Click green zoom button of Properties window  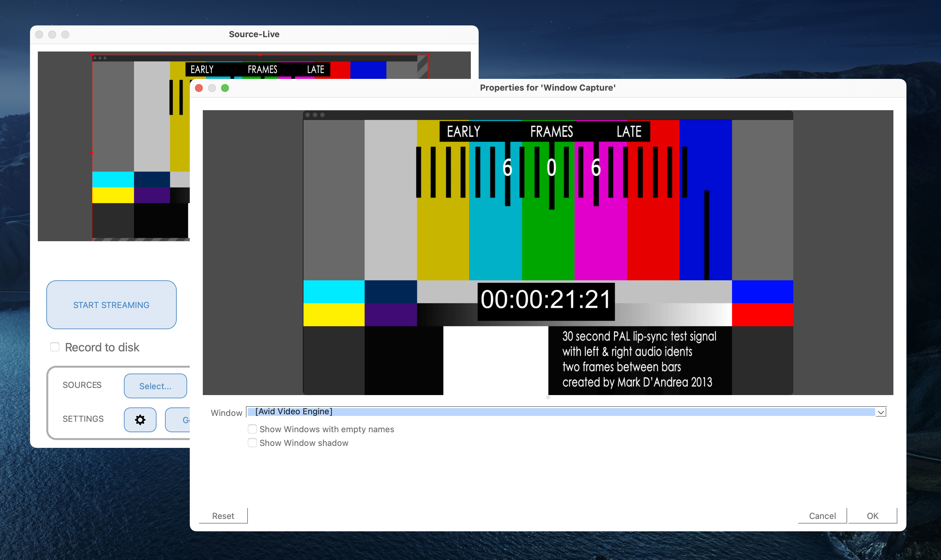[225, 88]
